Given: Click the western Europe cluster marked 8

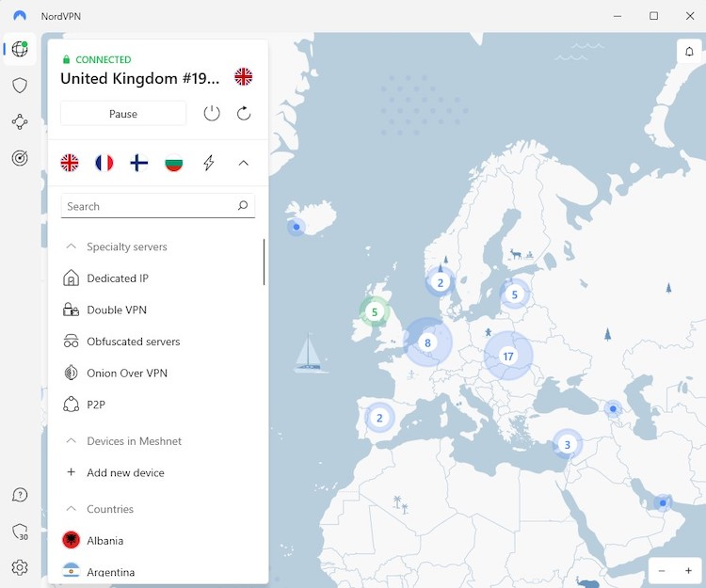Looking at the screenshot, I should click(427, 342).
